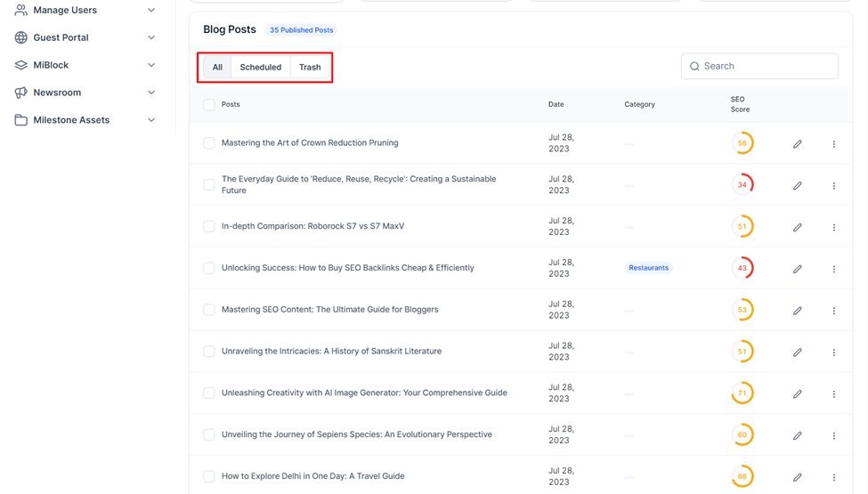Check the Explore Delhi travel guide post
This screenshot has width=868, height=494.
pyautogui.click(x=208, y=476)
